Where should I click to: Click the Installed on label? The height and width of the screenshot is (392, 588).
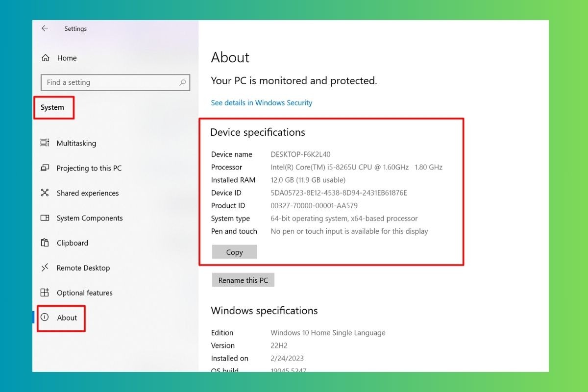(x=230, y=358)
